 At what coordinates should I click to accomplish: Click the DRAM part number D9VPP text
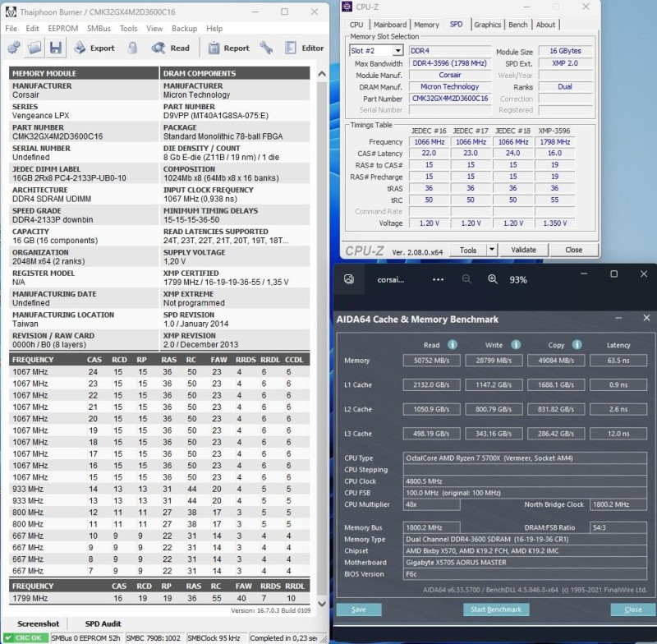[x=216, y=115]
